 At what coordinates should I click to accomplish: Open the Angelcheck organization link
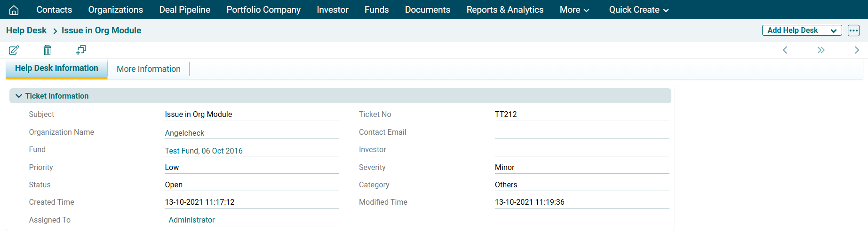[x=184, y=133]
